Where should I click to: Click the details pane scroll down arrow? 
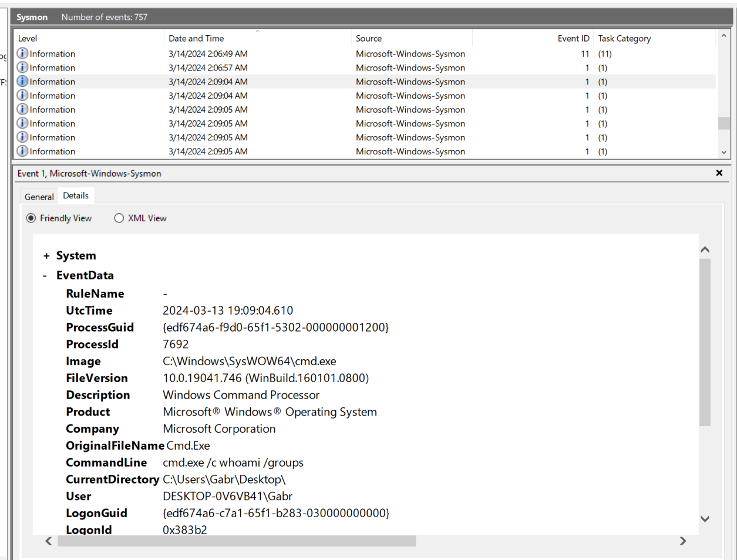705,519
